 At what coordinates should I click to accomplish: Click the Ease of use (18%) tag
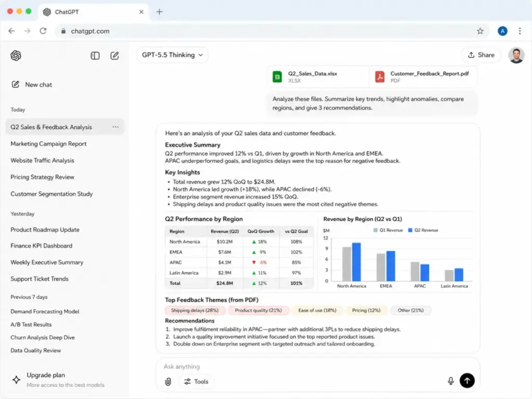point(317,311)
